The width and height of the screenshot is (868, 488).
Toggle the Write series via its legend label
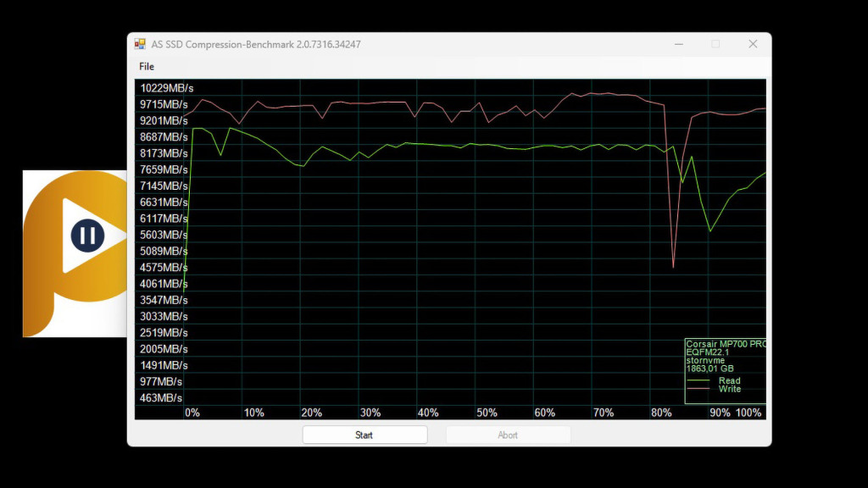pyautogui.click(x=731, y=388)
